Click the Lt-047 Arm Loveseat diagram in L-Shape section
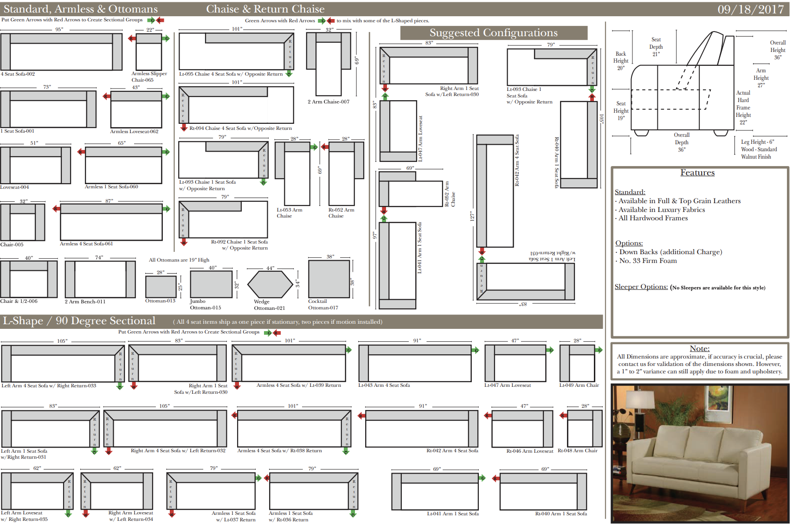The height and width of the screenshot is (532, 805). pyautogui.click(x=515, y=363)
